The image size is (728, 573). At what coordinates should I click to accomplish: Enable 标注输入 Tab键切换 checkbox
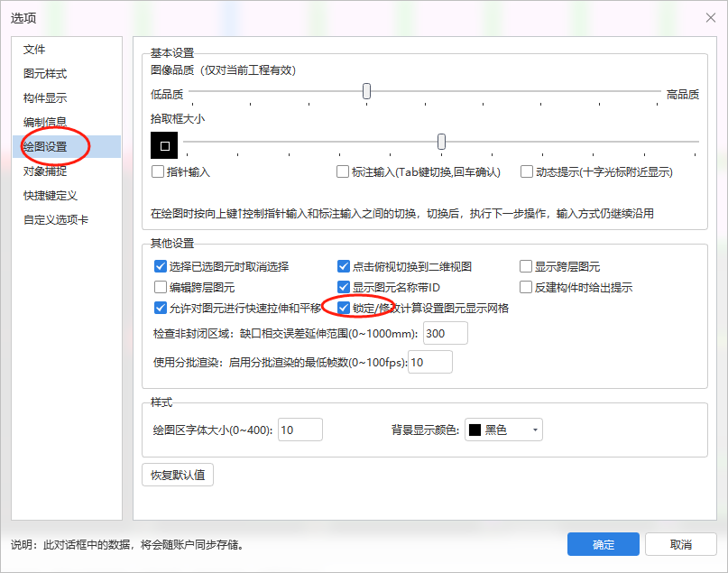coord(343,171)
